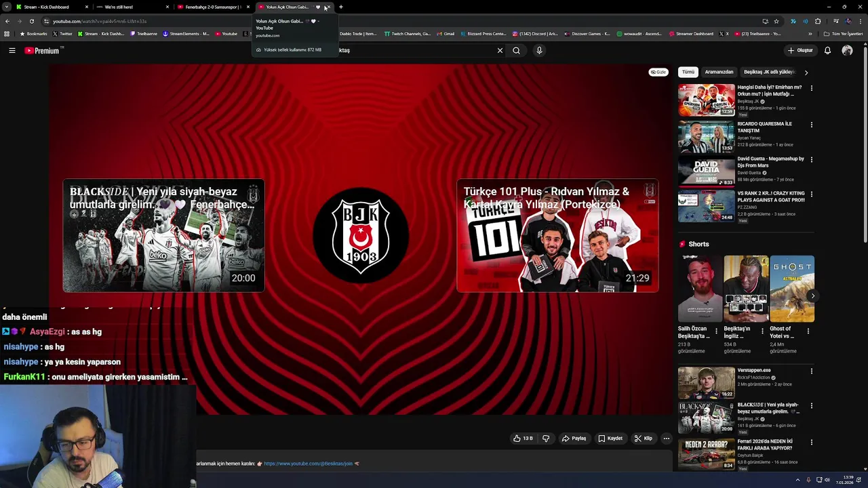The image size is (868, 488).
Task: Click the address bar URL field
Action: pyautogui.click(x=407, y=21)
